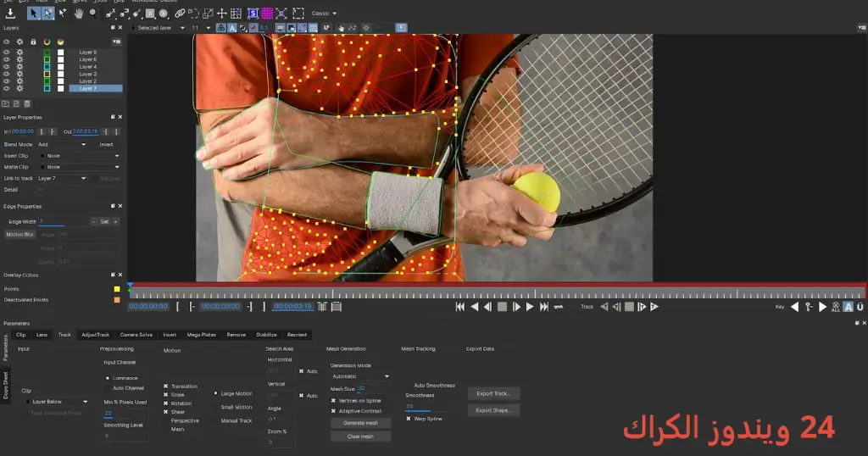Toggle visibility eye of Layer 3
Viewport: 868px width, 456px height.
coord(6,74)
